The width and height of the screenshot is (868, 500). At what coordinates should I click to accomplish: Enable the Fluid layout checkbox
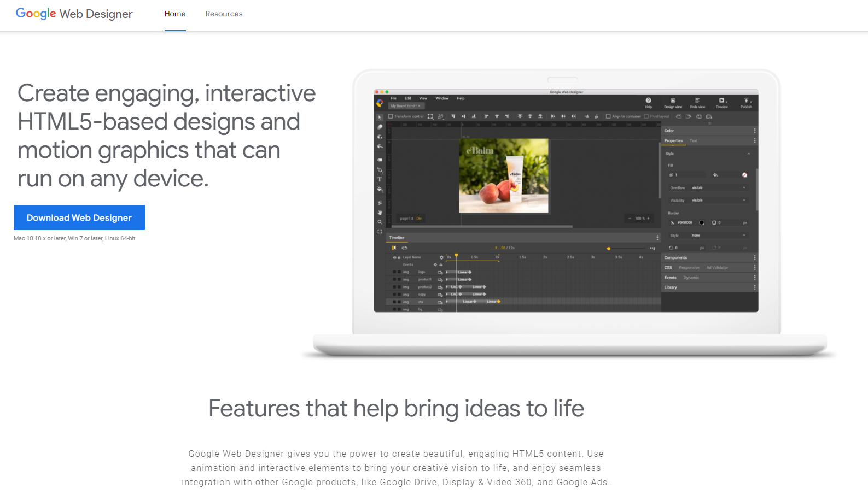[646, 116]
